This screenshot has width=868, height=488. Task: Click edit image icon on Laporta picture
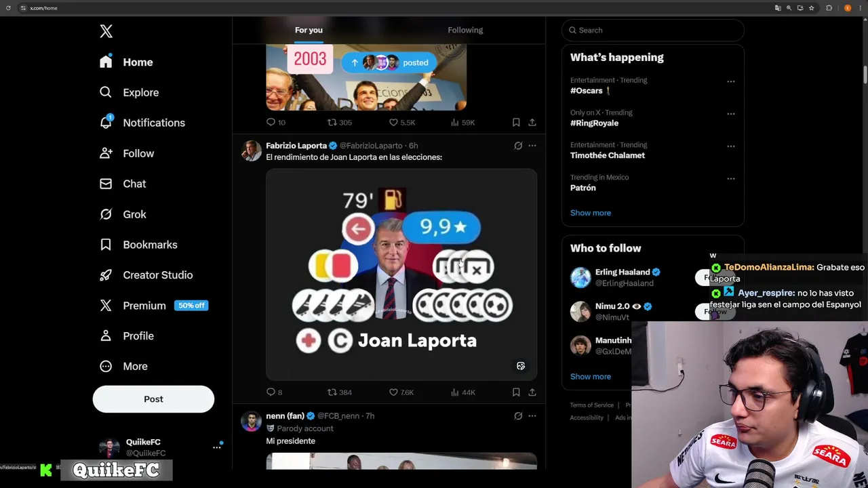coord(521,366)
